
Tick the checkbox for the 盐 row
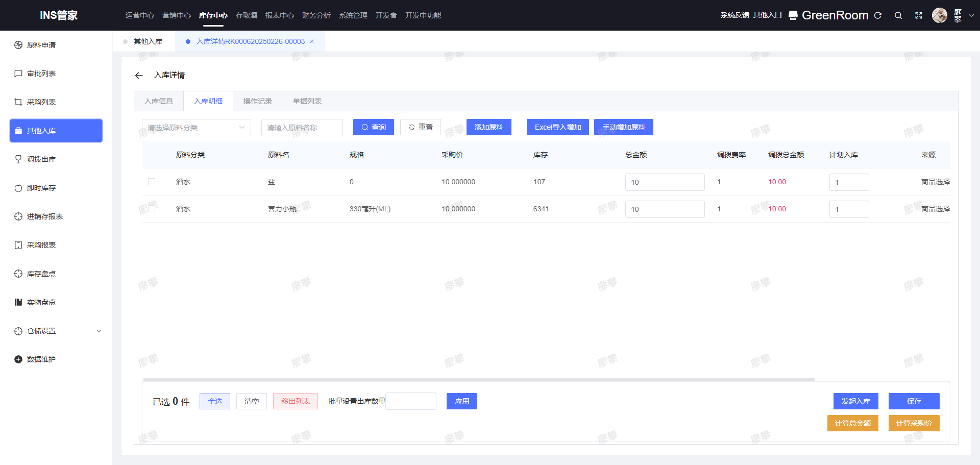coord(152,182)
